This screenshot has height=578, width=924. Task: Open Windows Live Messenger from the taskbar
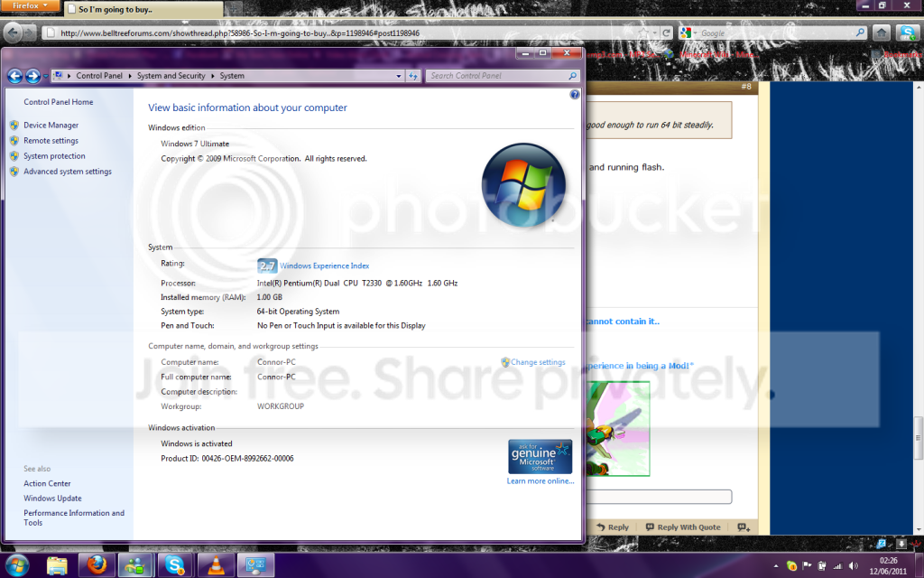pos(135,565)
